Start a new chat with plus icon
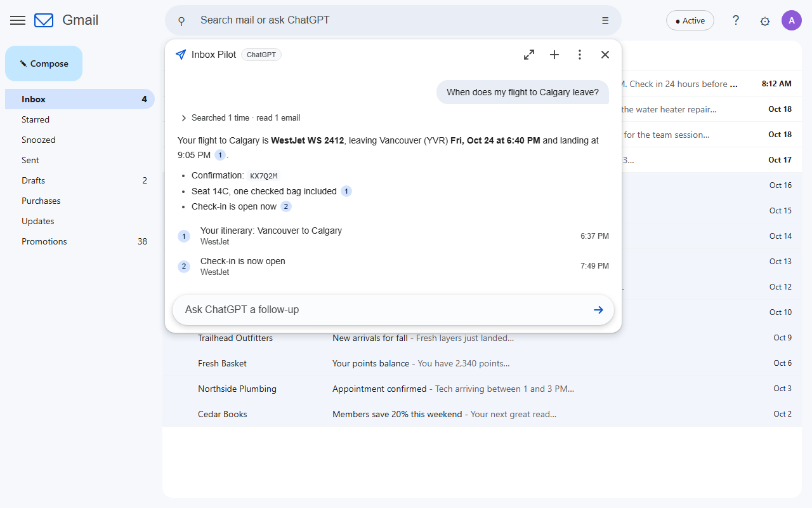Screen dimensions: 812x508 tap(554, 55)
